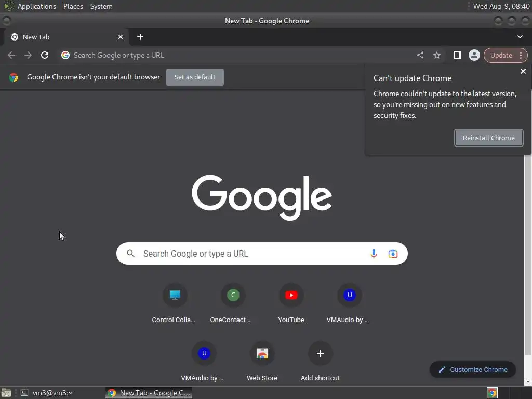Focus the address bar URL field
This screenshot has width=532, height=399.
(x=237, y=55)
